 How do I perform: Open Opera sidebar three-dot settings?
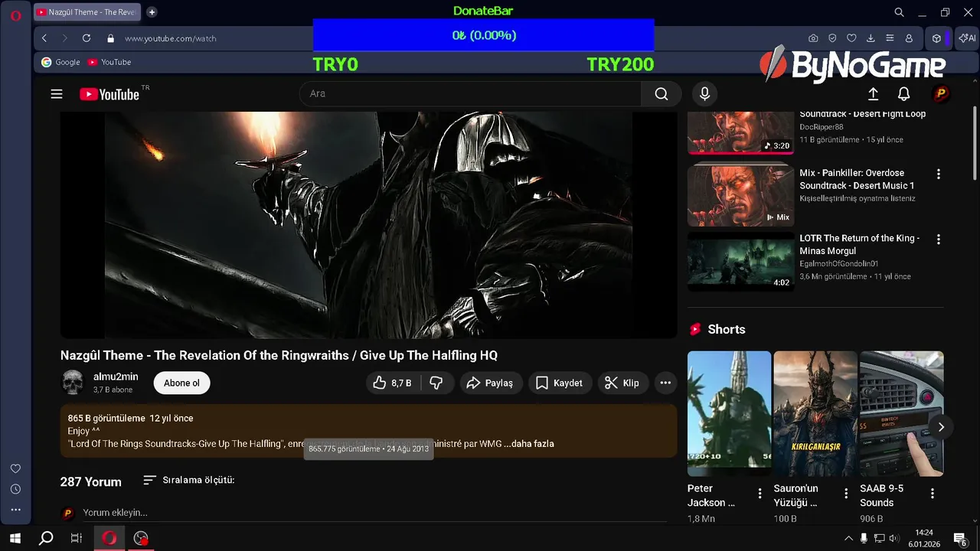pos(15,510)
